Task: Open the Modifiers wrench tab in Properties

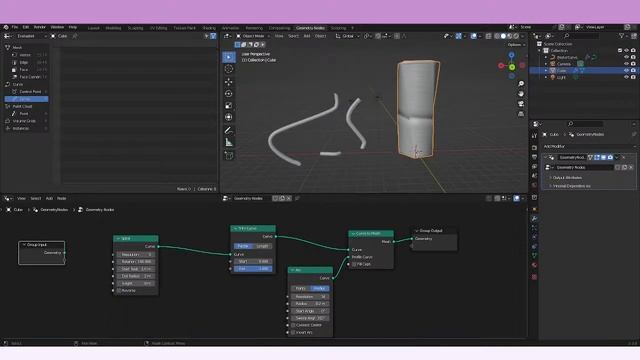Action: point(534,219)
